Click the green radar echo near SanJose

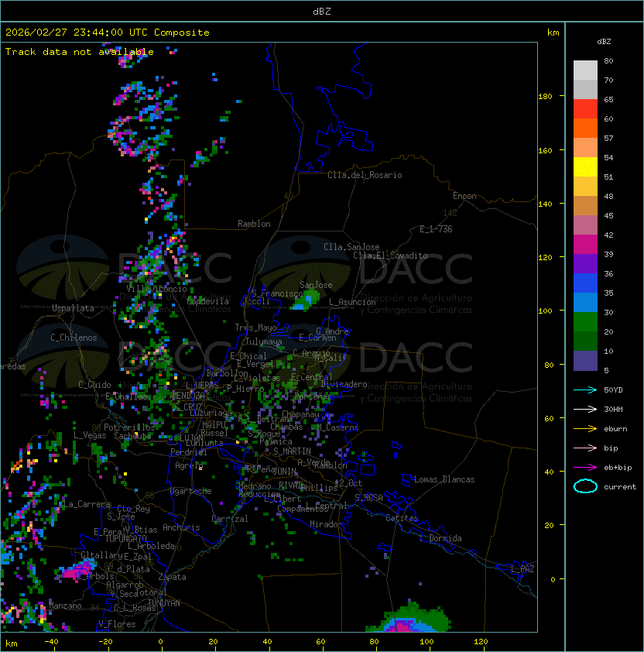pos(307,300)
